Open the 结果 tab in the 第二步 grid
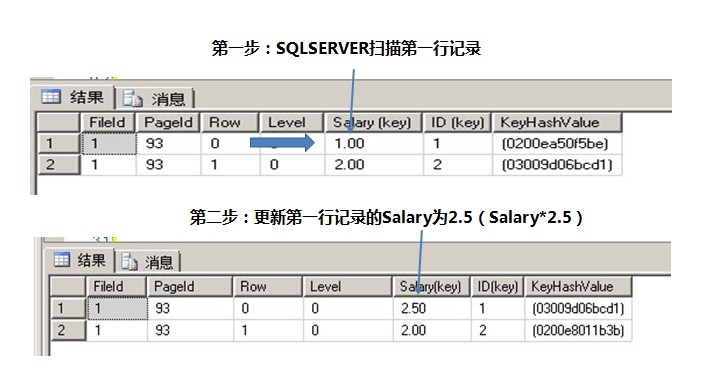The image size is (713, 392). [x=80, y=261]
